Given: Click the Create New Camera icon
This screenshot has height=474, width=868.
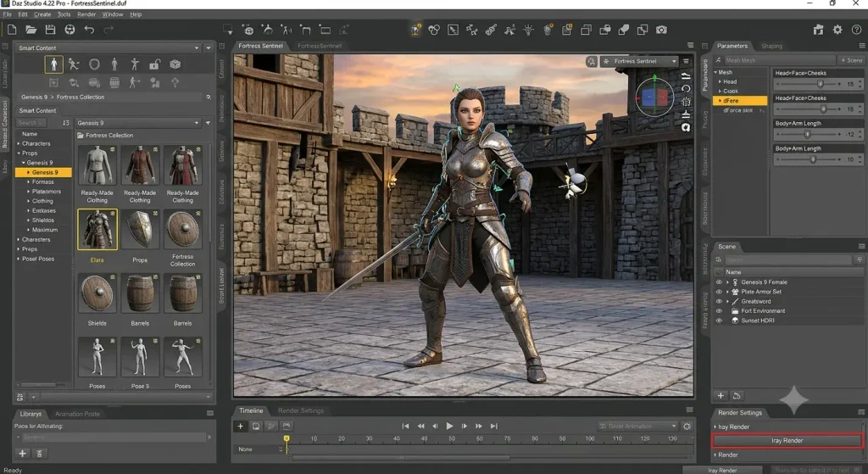Looking at the screenshot, I should 248,30.
